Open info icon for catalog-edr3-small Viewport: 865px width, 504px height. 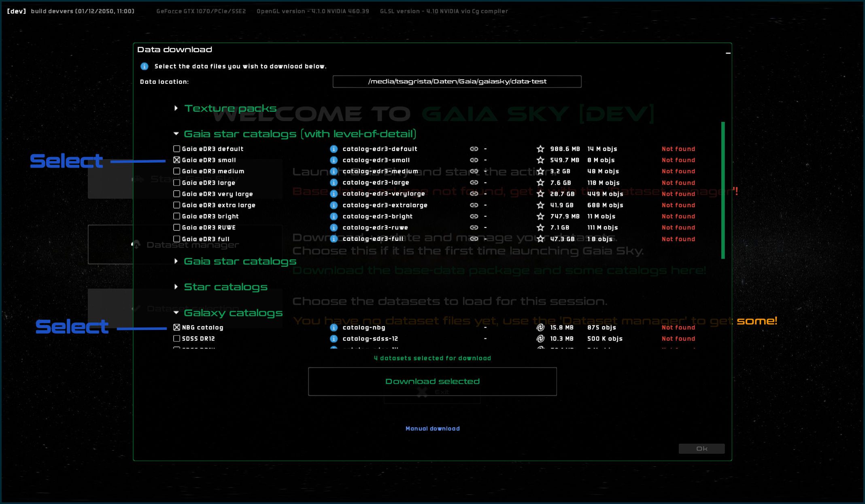(x=334, y=160)
